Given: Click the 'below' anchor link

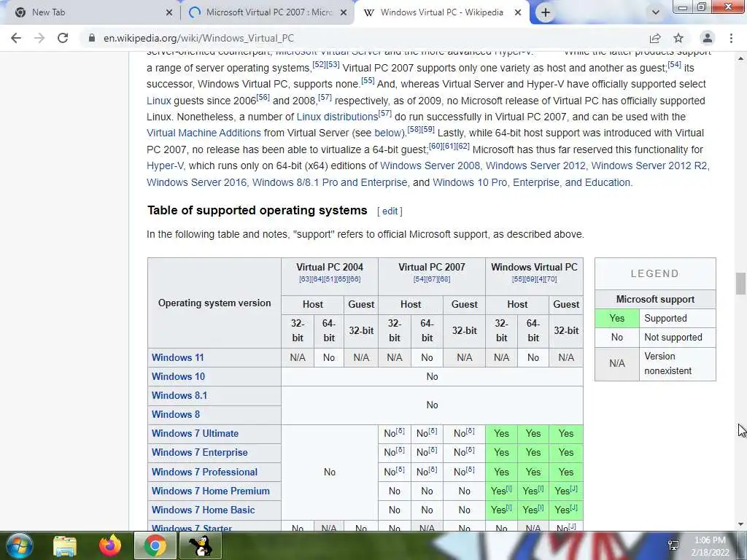Looking at the screenshot, I should pyautogui.click(x=388, y=133).
